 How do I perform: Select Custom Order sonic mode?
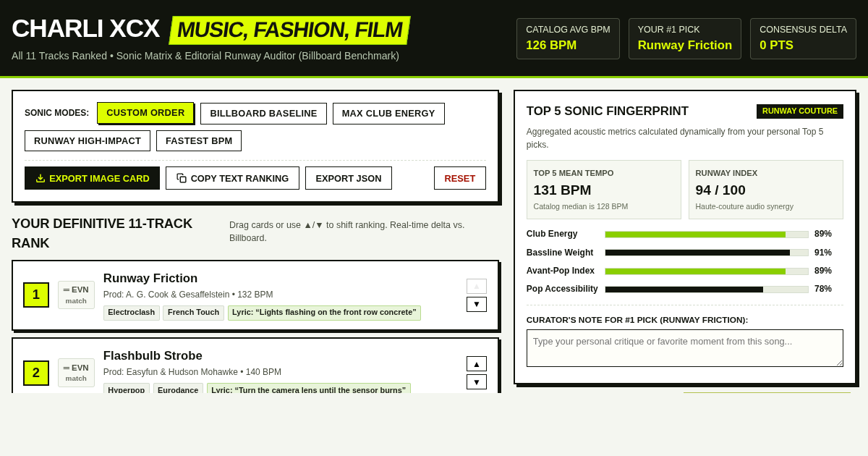point(145,113)
